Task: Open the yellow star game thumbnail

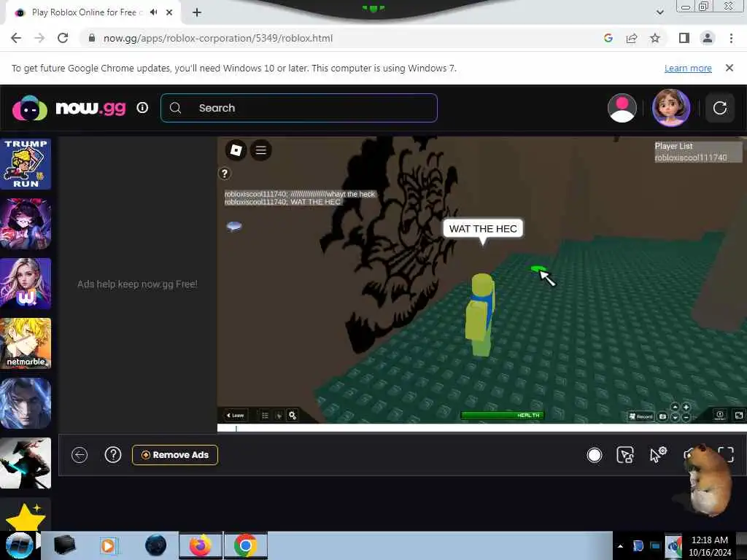Action: (26, 515)
